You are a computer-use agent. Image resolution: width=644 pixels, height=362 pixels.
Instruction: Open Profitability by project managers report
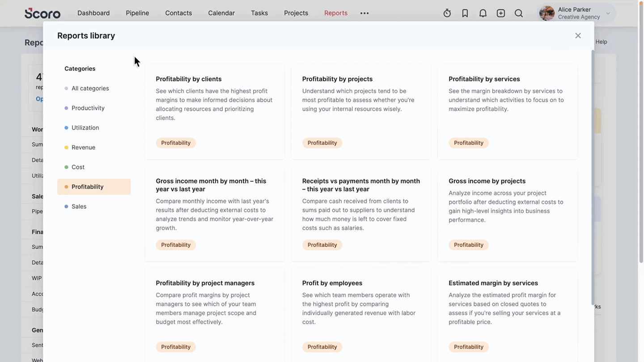tap(215, 315)
